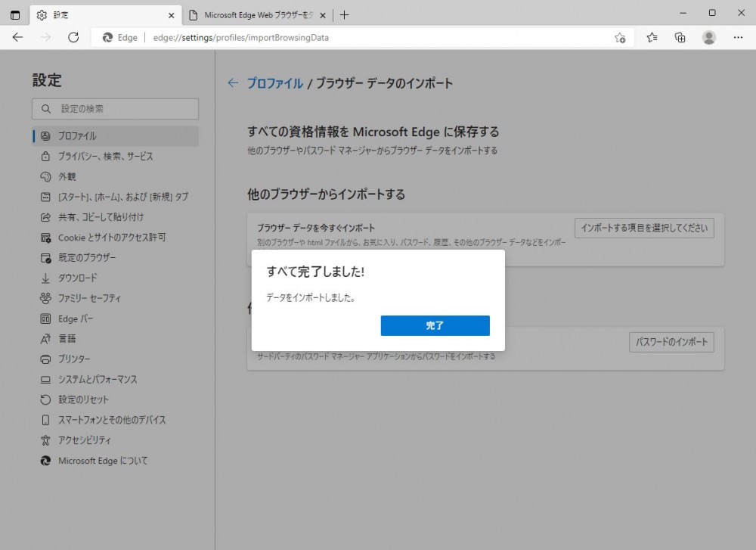Open 外観 settings page
Image resolution: width=756 pixels, height=550 pixels.
[116, 176]
